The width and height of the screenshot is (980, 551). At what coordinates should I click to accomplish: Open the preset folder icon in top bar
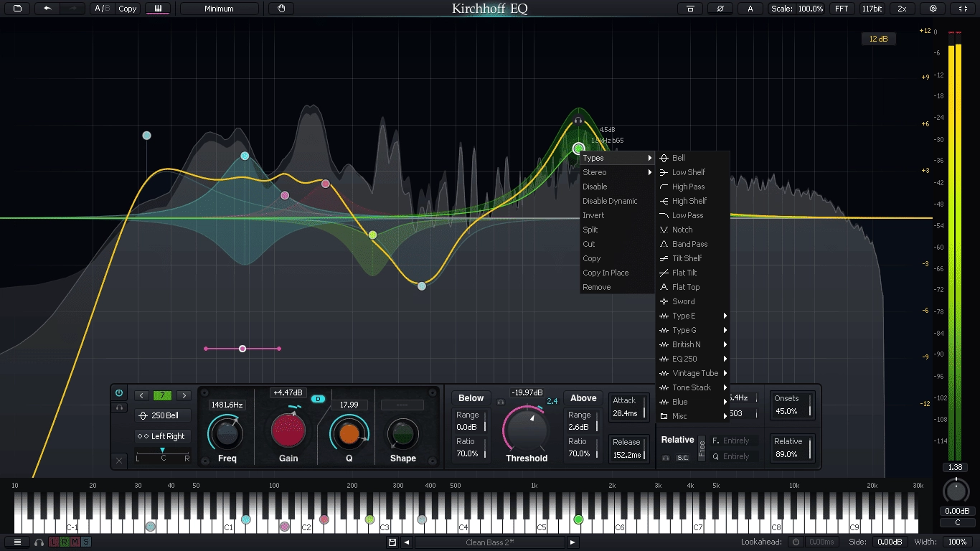point(17,9)
